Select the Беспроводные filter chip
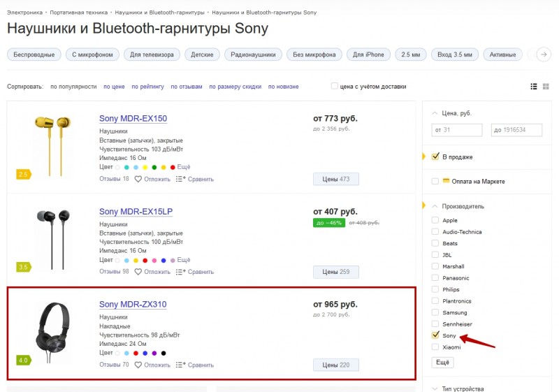Image resolution: width=559 pixels, height=392 pixels. tap(34, 55)
